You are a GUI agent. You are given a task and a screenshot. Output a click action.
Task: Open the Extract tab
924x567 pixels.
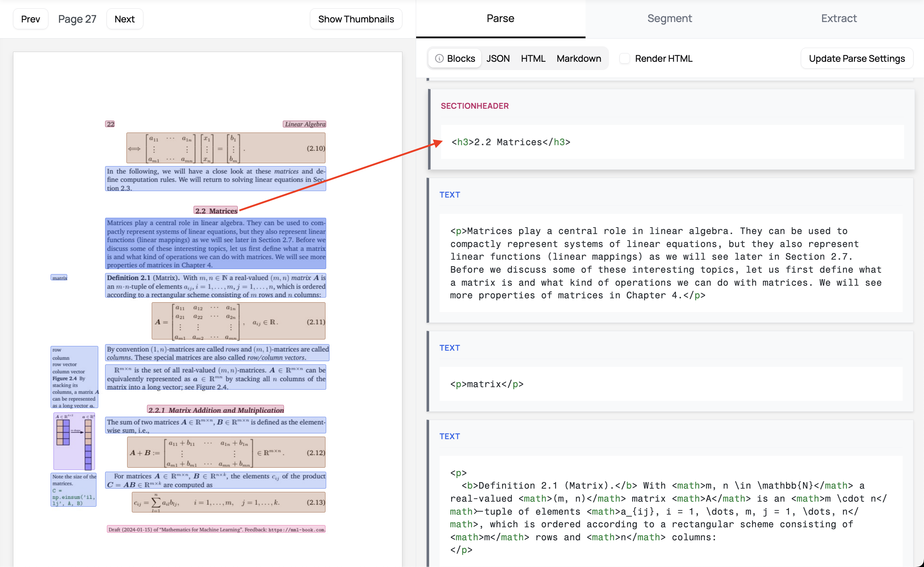838,18
